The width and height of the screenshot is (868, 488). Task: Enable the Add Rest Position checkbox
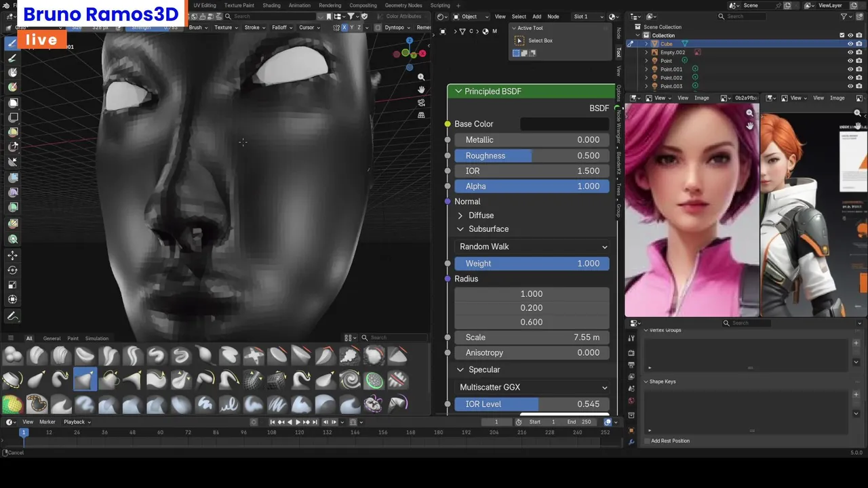click(647, 441)
